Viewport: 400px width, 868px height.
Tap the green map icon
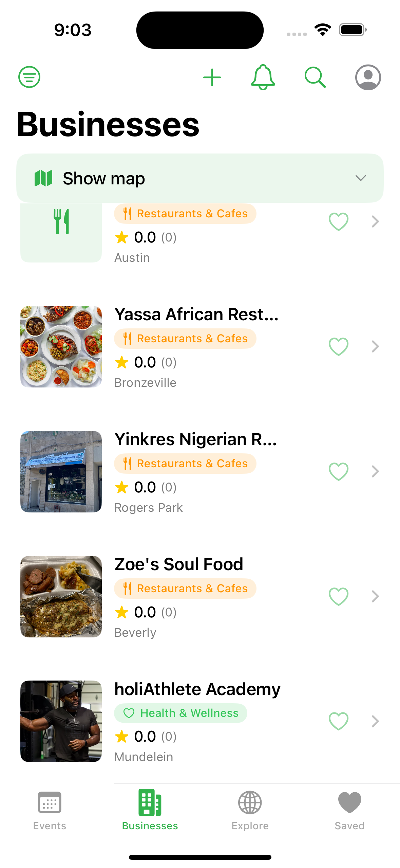point(43,178)
